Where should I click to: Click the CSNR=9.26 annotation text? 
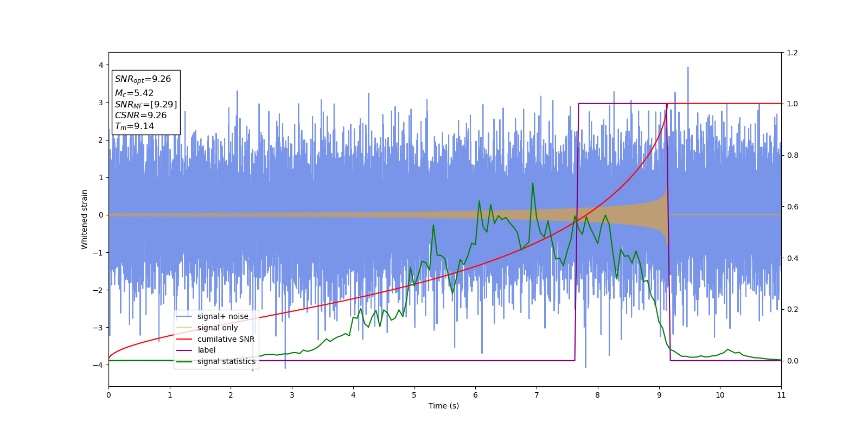click(x=141, y=115)
